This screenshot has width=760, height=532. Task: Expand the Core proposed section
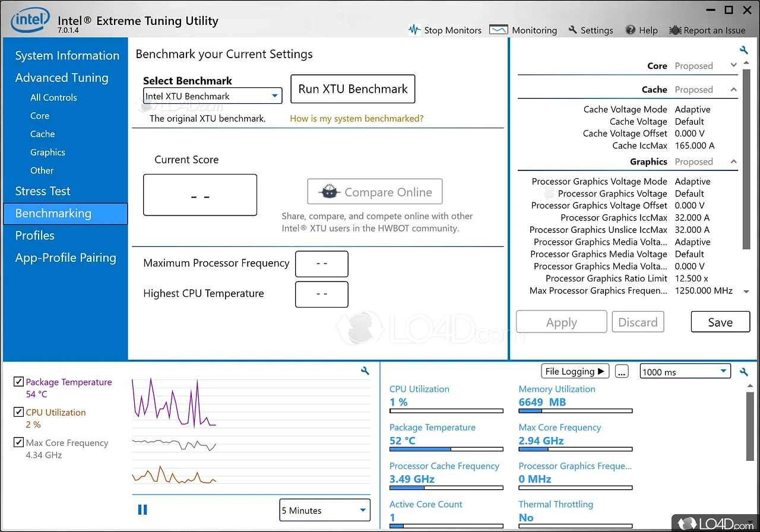click(x=733, y=65)
